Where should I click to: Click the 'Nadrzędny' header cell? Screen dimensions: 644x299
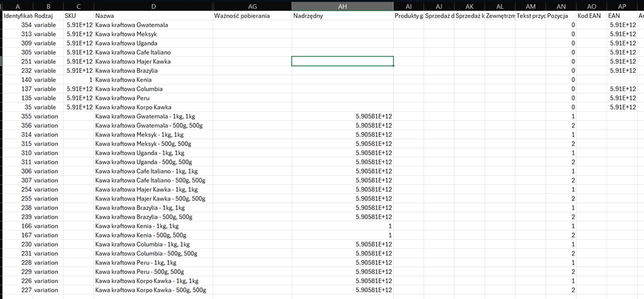point(343,16)
